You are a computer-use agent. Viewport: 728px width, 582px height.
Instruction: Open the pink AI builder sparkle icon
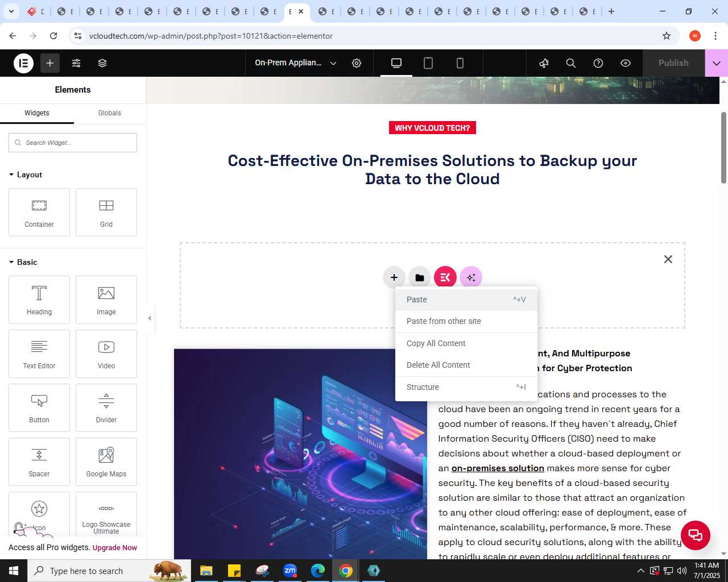471,277
